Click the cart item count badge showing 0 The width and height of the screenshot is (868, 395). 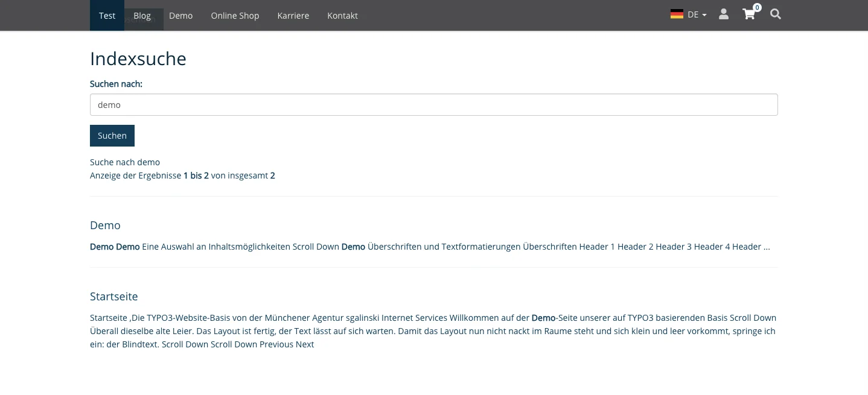click(x=757, y=7)
